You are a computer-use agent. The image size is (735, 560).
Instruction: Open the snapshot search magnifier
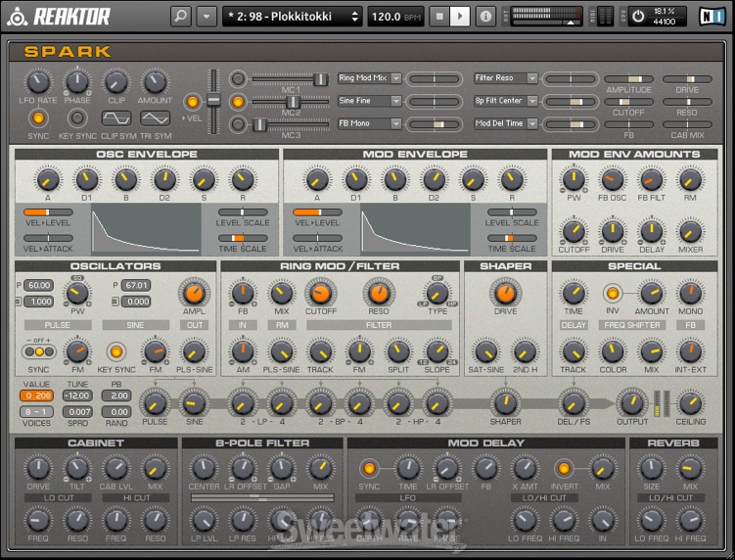(x=180, y=17)
